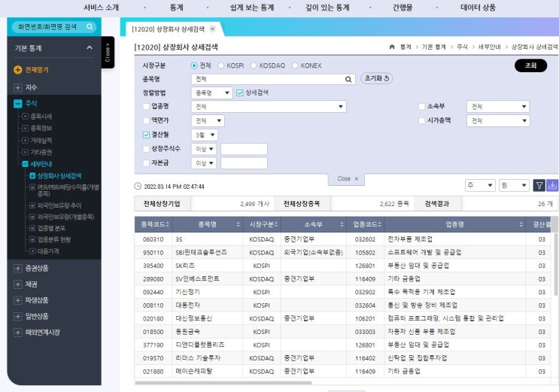Click the home icon in breadcrumb
The image size is (559, 392).
(392, 47)
